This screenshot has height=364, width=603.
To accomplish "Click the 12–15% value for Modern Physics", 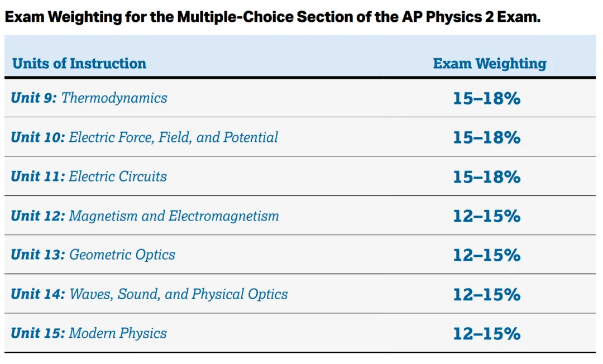I will 486,334.
